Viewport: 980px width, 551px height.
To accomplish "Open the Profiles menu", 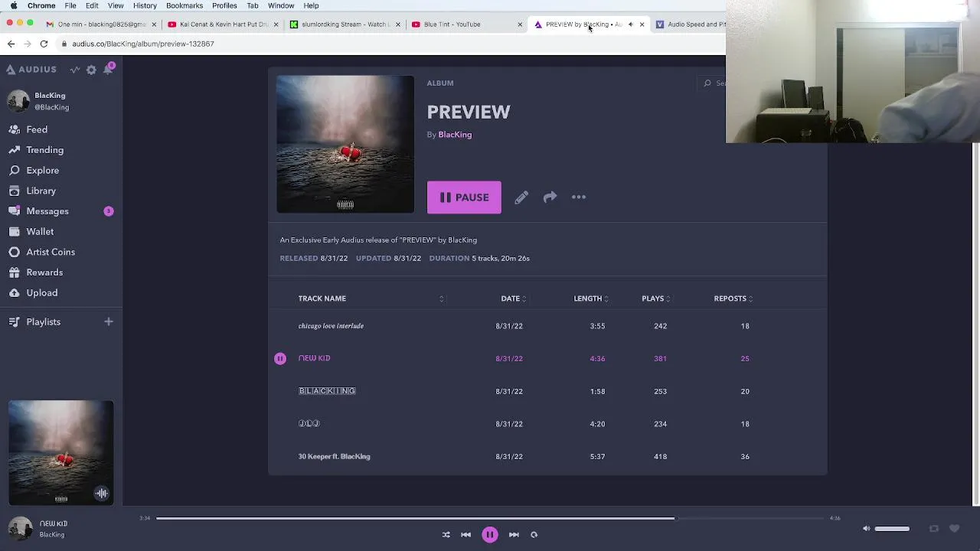I will click(224, 5).
